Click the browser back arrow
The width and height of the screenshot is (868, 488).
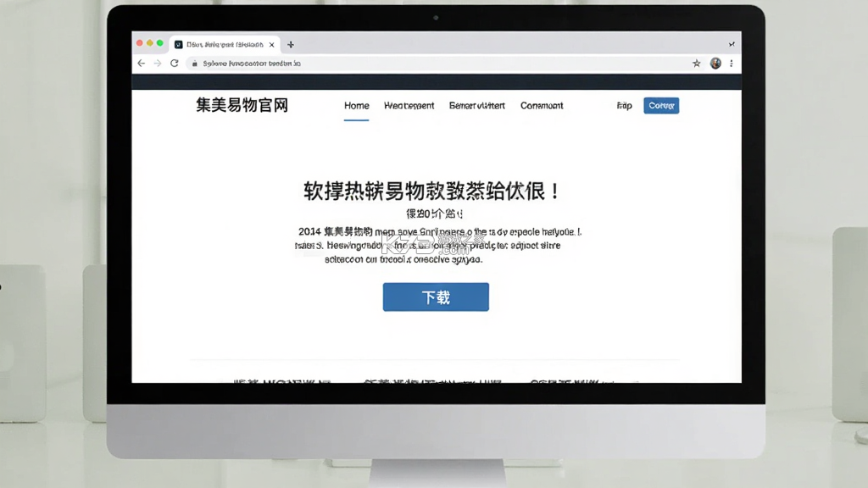142,64
